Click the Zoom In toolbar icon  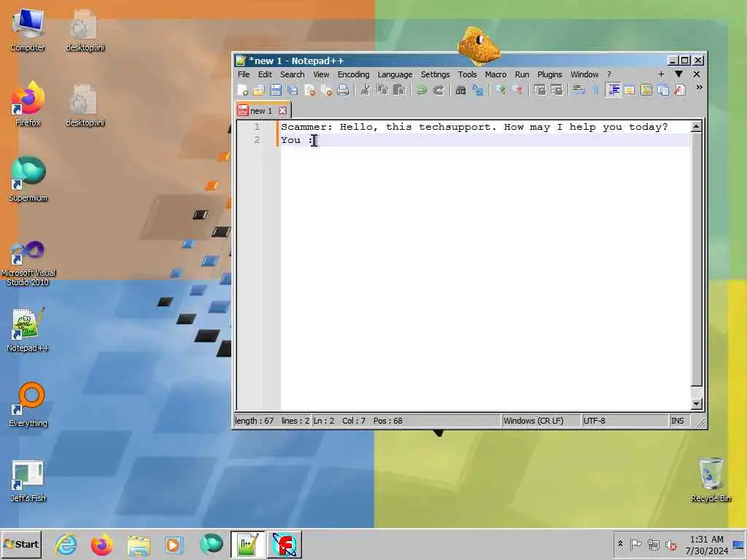[x=500, y=90]
